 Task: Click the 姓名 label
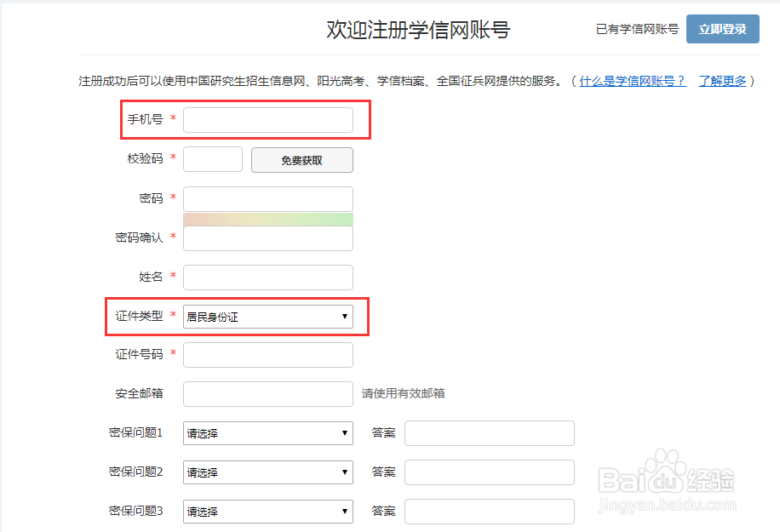point(152,277)
